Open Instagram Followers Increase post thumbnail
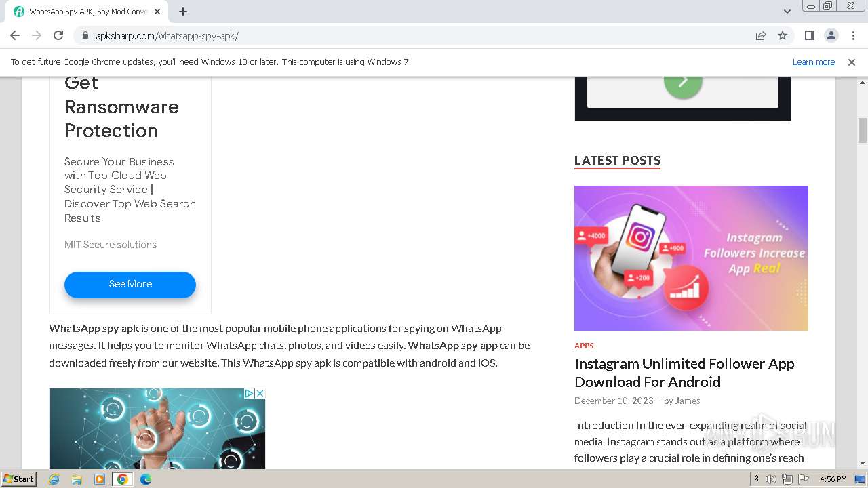The height and width of the screenshot is (488, 868). tap(691, 258)
